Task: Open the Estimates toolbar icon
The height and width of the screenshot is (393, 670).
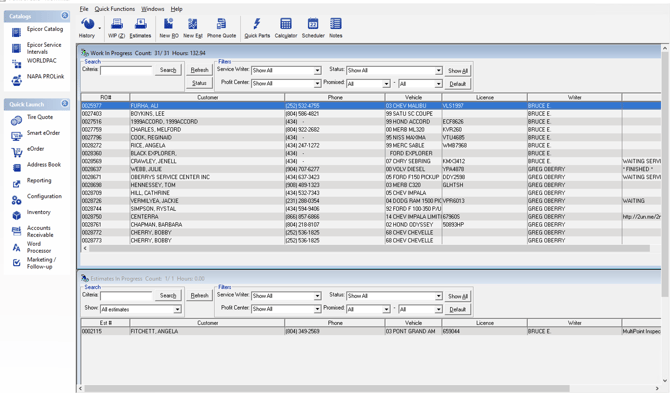Action: point(141,28)
